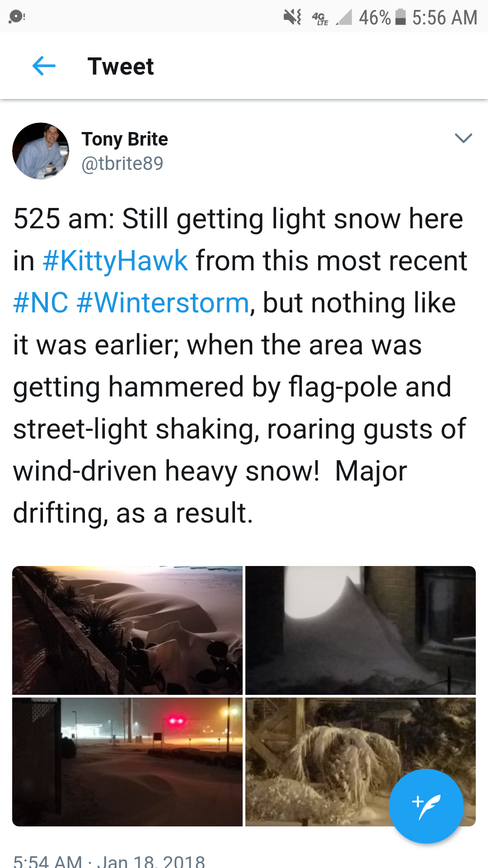Expand tweet options chevron menu
Screen dimensions: 488x868
pos(463,138)
